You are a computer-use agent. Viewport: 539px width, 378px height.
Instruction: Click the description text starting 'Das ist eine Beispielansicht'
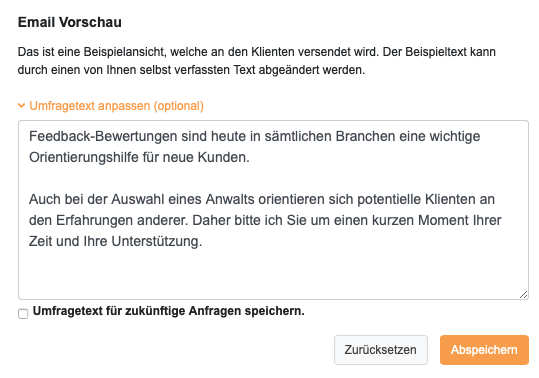point(256,61)
